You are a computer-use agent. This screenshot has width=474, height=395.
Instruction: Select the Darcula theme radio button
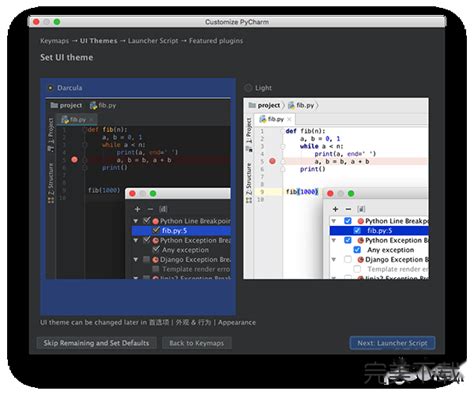(x=50, y=88)
